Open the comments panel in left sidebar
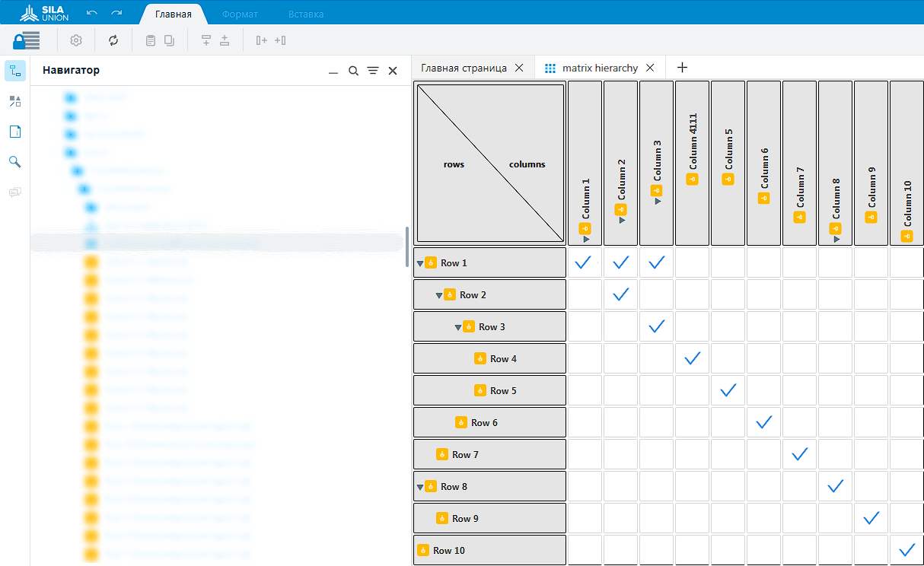 [x=14, y=192]
